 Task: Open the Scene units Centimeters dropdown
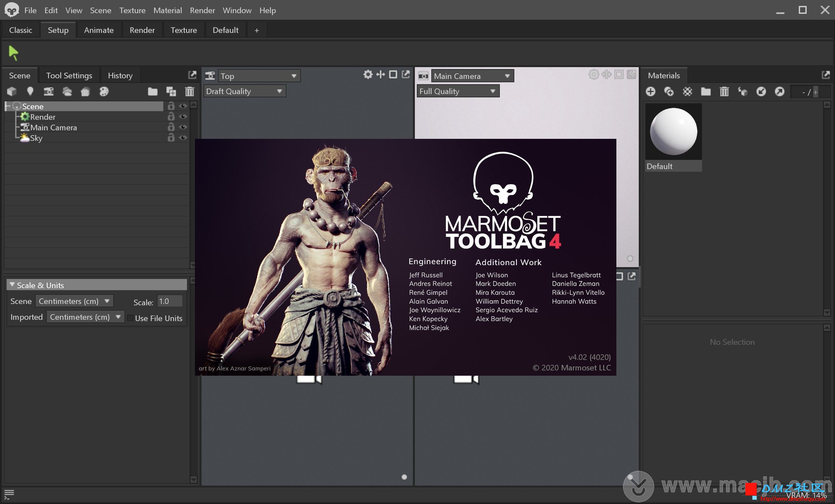click(x=74, y=301)
